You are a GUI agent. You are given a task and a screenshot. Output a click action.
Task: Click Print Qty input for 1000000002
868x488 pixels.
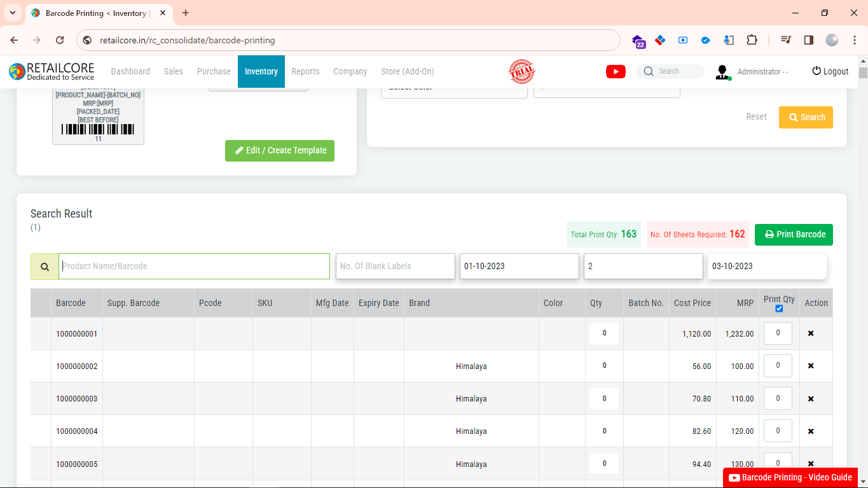[x=778, y=366]
